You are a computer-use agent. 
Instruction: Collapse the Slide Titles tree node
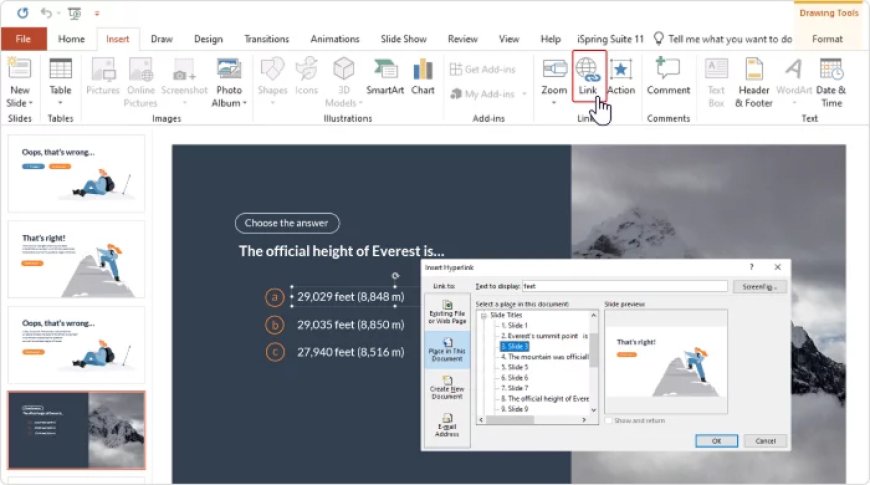[x=484, y=317]
